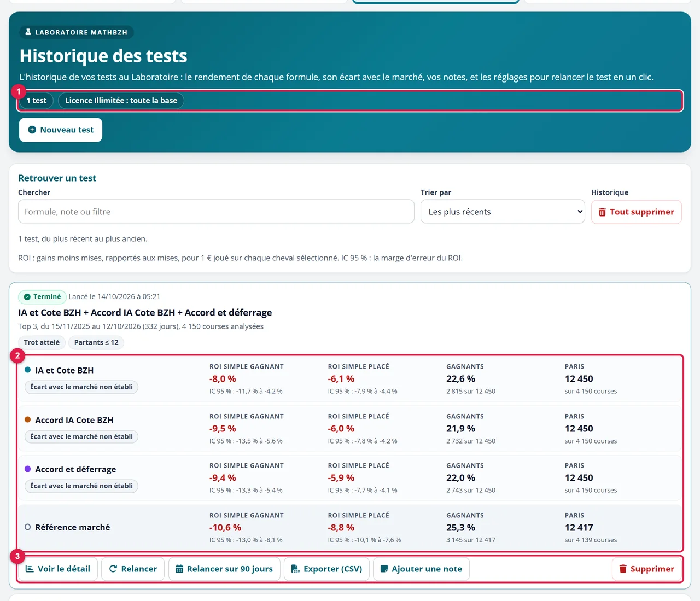Click Ajouter une note button
This screenshot has height=601, width=700.
421,569
